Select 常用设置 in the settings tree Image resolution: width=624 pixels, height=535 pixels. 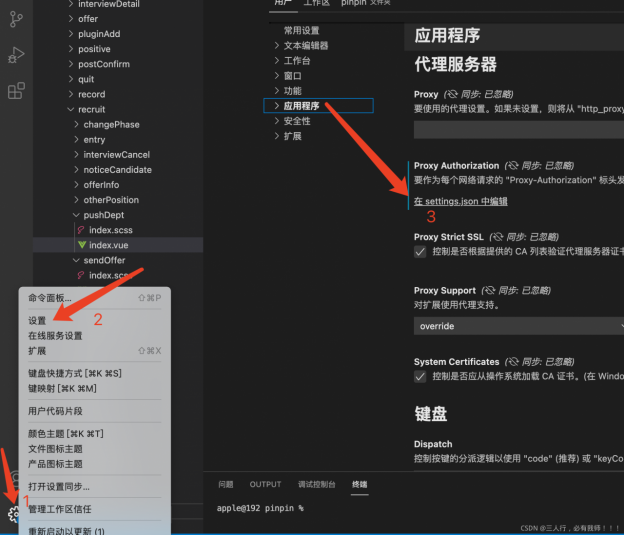tap(301, 30)
